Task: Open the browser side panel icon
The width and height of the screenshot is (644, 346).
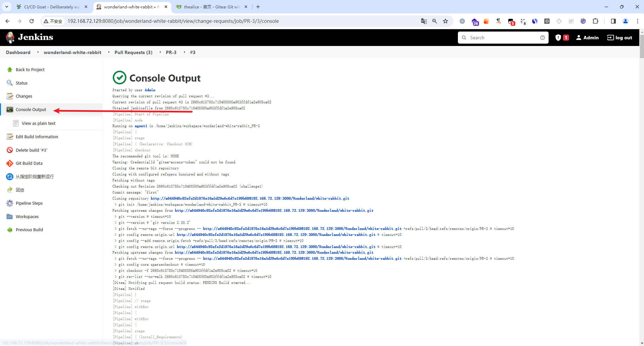Action: [613, 21]
